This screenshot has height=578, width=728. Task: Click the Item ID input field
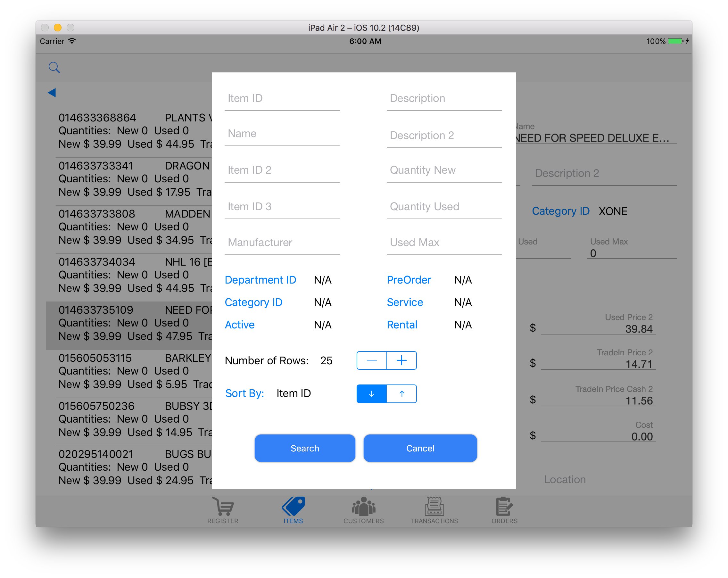(282, 99)
